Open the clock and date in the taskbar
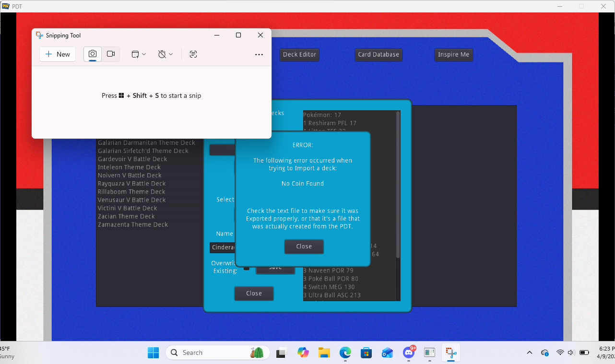The image size is (615, 364). (607, 352)
